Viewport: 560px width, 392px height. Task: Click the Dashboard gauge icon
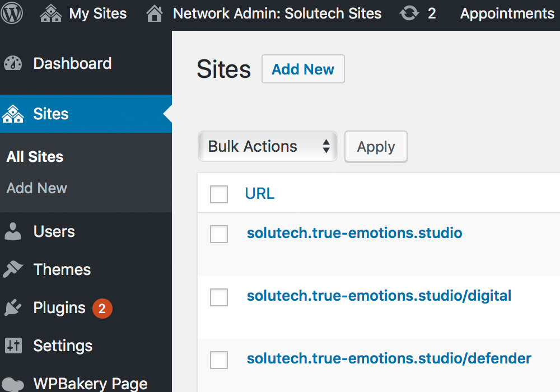13,64
